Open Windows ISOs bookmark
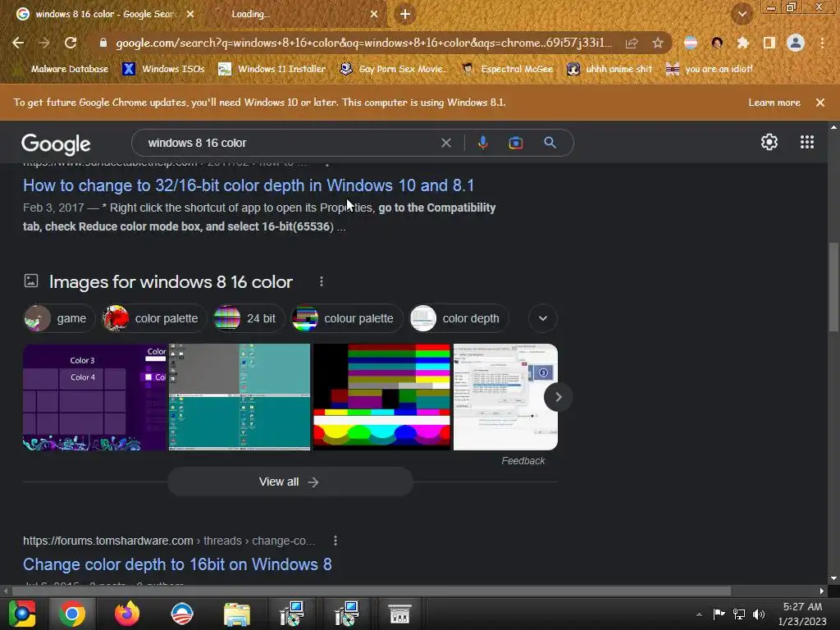Viewport: 840px width, 630px height. coord(163,69)
